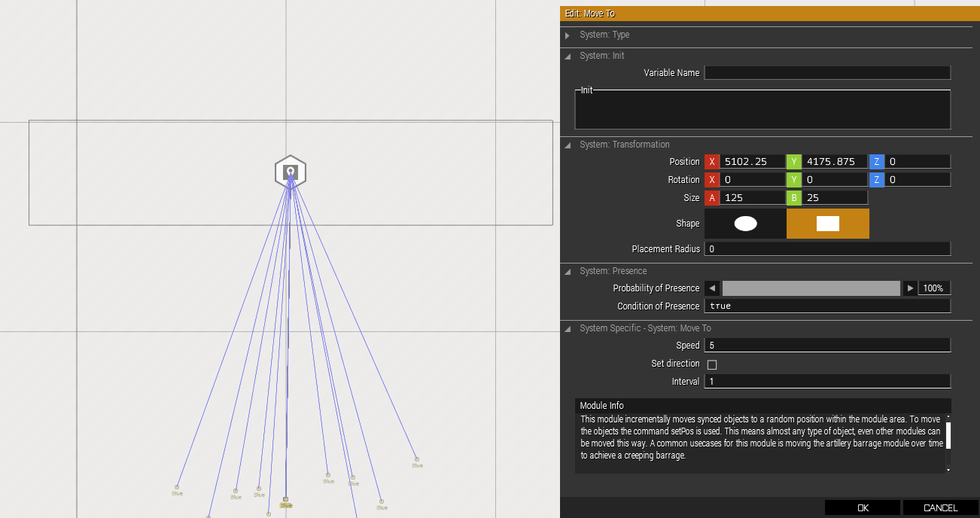
Task: Edit the Interval value field
Action: (827, 382)
